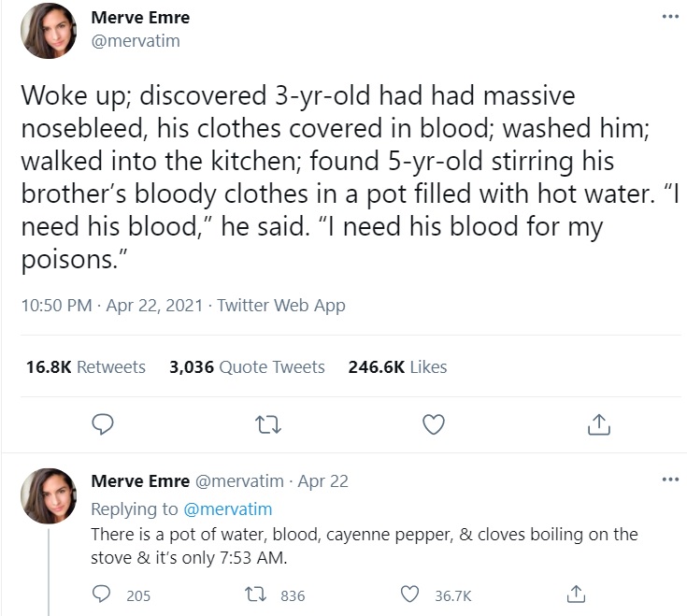Viewport: 687px width, 616px height.
Task: Open profile picture on the reply tweet
Action: pos(49,496)
